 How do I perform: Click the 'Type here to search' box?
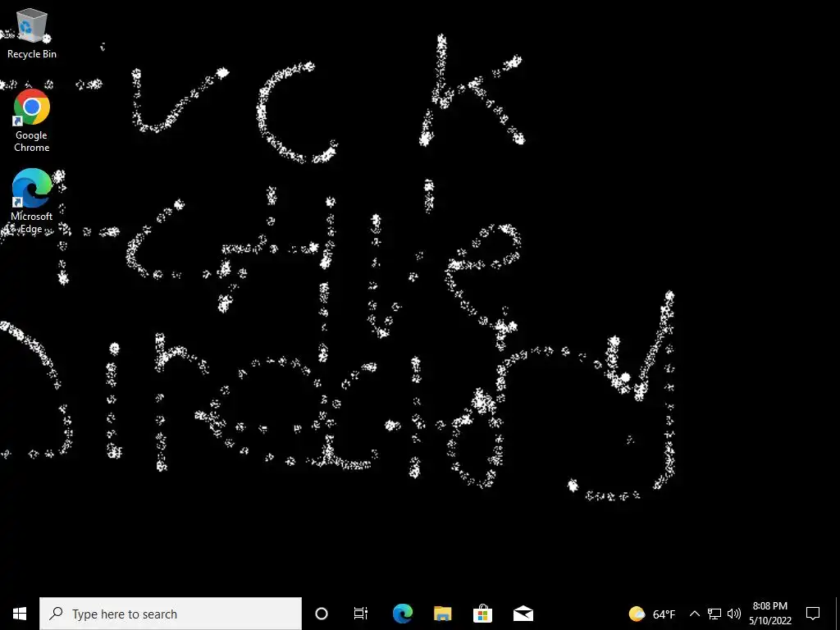[171, 614]
